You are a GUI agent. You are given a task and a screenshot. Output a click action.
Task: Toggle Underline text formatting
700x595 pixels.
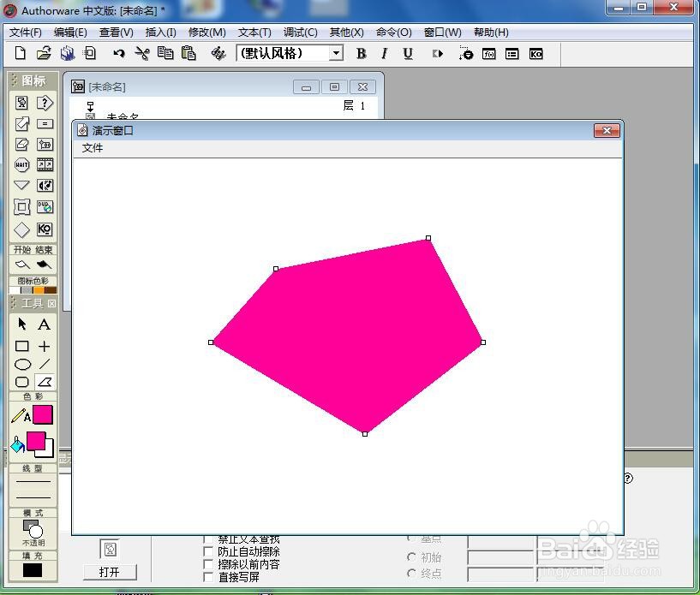pos(407,54)
